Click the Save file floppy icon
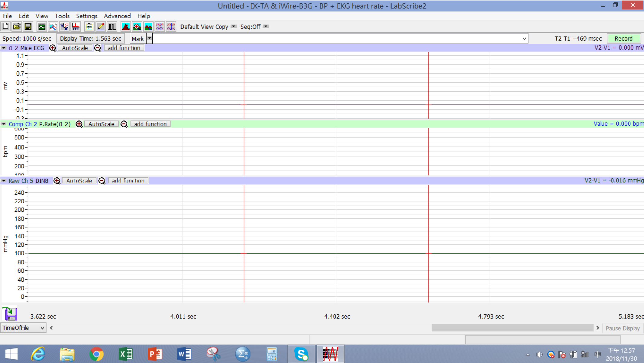The width and height of the screenshot is (644, 363). click(x=28, y=27)
